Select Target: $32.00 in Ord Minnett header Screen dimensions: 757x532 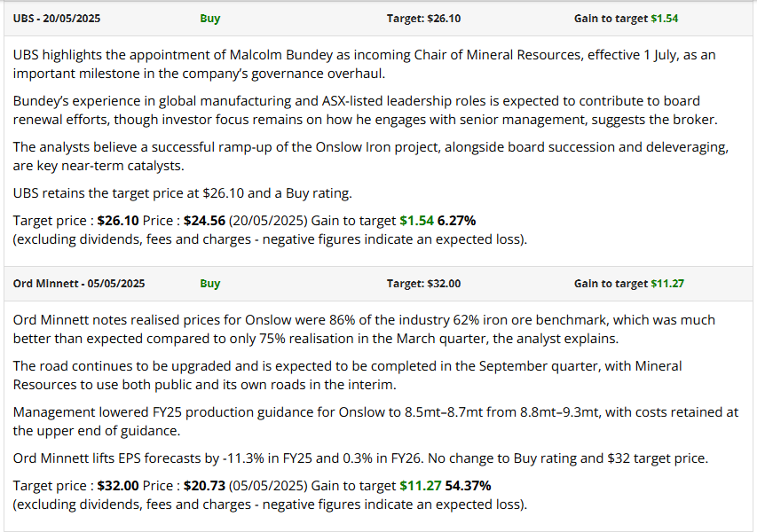(423, 284)
